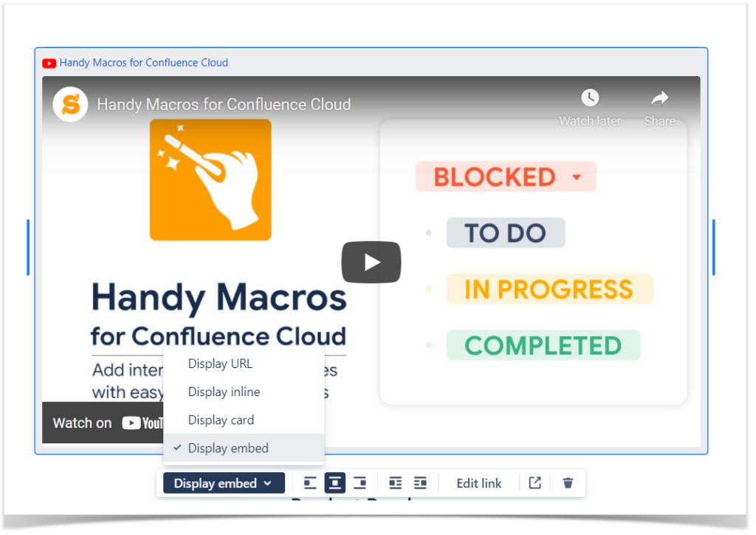The width and height of the screenshot is (756, 535).
Task: Apply wrap left layout to the embed
Action: coord(396,483)
